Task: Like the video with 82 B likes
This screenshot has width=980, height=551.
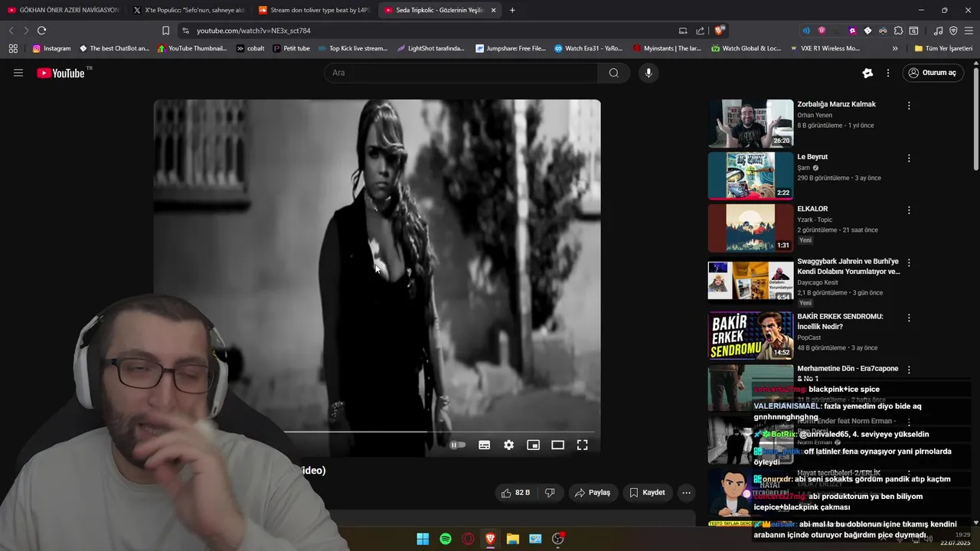Action: [x=515, y=492]
